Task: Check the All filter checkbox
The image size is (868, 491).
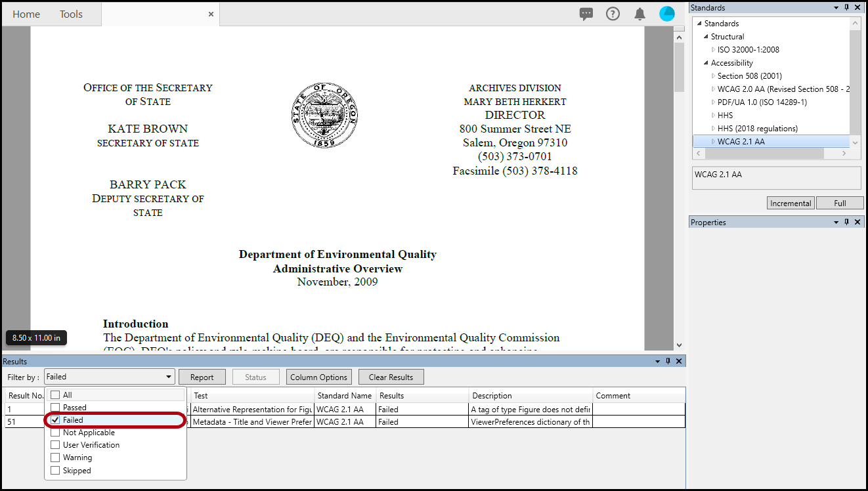Action: (55, 395)
